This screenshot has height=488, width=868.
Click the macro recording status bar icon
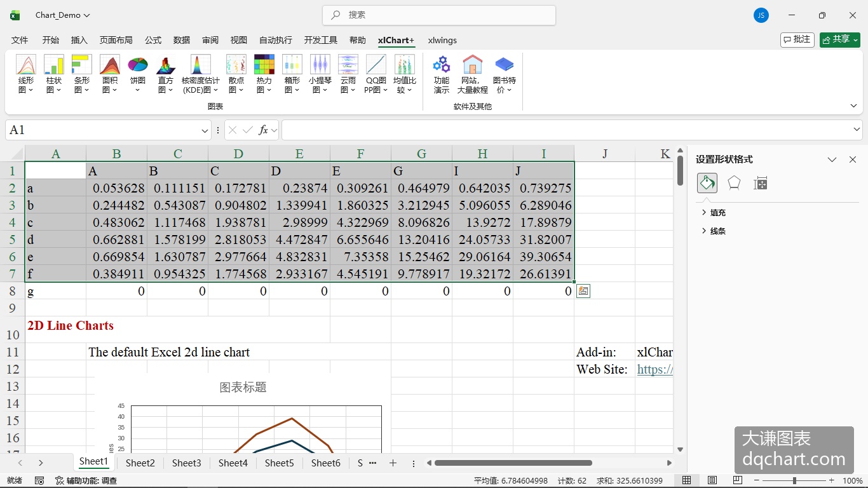pyautogui.click(x=39, y=480)
